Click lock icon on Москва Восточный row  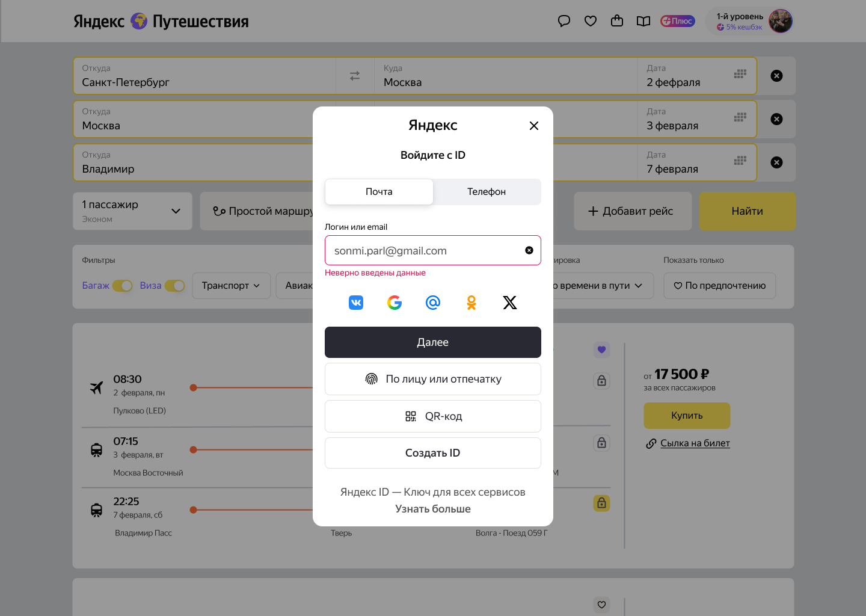602,443
